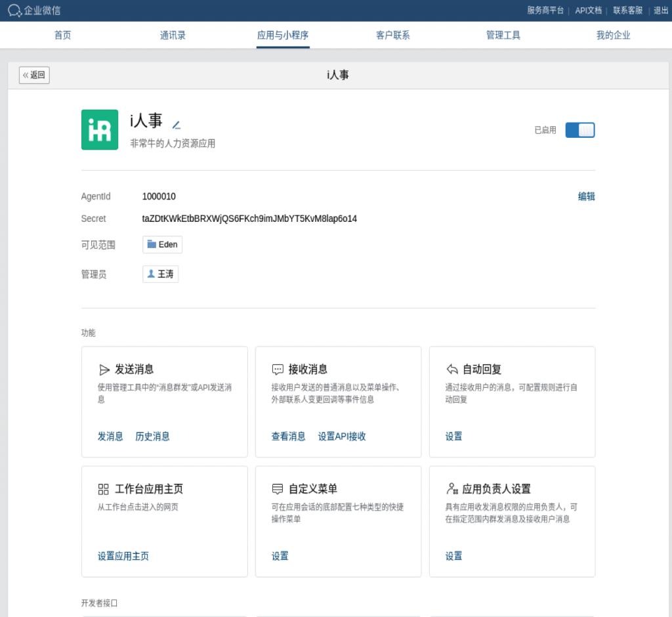Click the 功能 section label

89,333
